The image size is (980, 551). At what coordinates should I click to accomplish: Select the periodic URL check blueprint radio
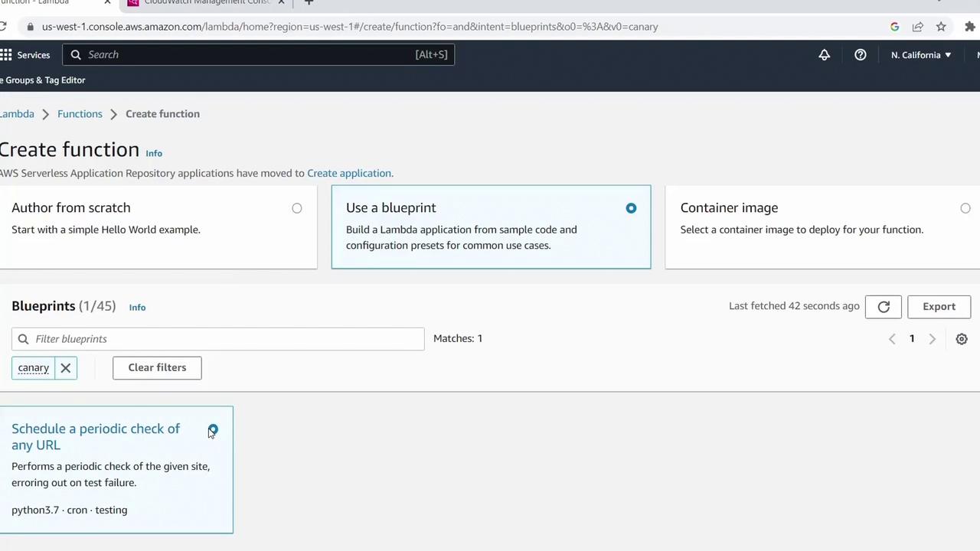[x=213, y=430]
